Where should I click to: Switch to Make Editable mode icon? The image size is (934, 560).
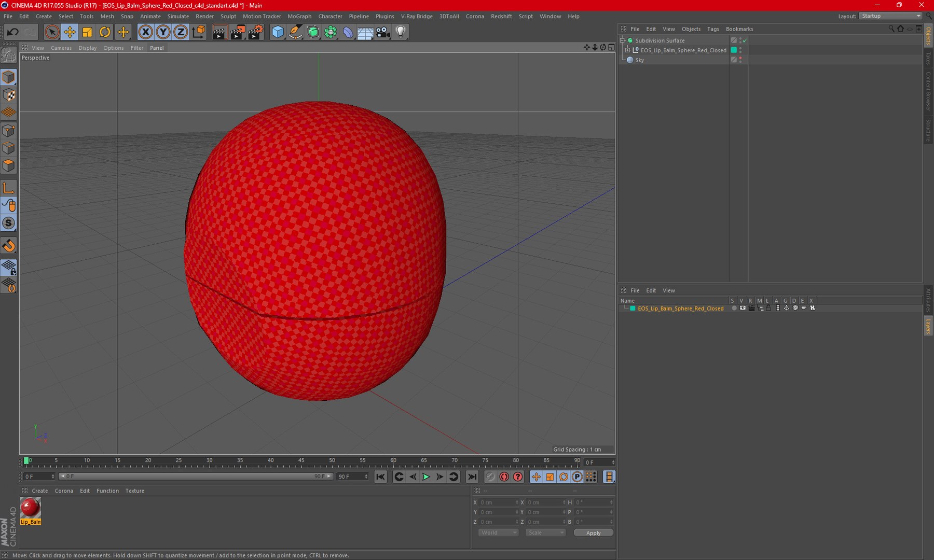[x=9, y=55]
